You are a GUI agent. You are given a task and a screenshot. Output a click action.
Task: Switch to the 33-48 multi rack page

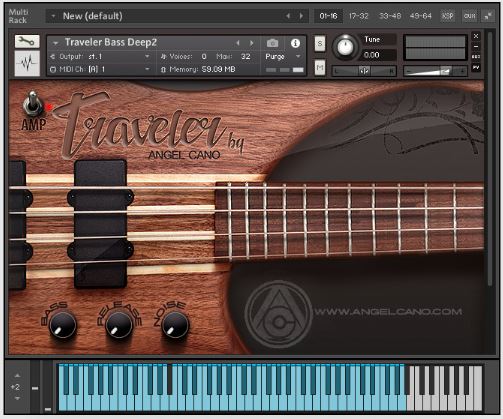pyautogui.click(x=390, y=16)
